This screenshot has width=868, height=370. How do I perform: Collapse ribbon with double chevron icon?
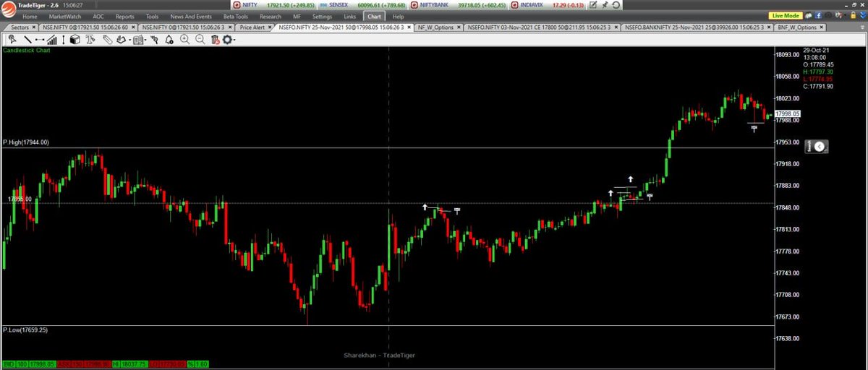(x=862, y=16)
